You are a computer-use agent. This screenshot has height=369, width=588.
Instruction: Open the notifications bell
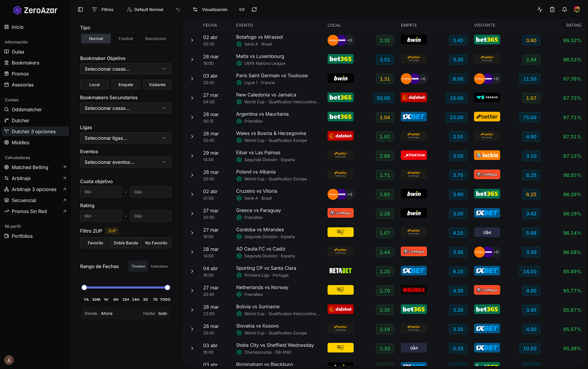pyautogui.click(x=564, y=10)
